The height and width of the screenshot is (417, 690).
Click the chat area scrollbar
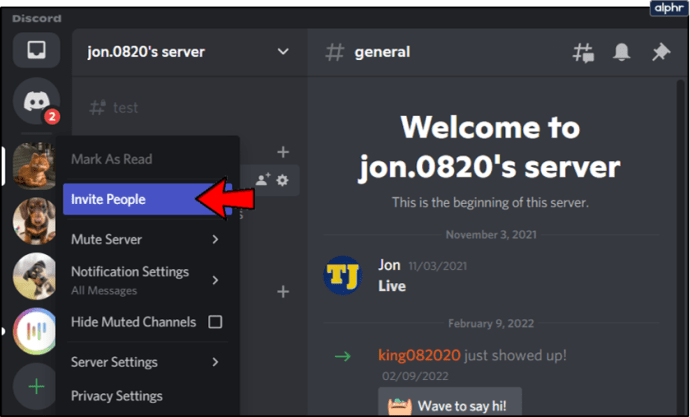click(x=681, y=246)
